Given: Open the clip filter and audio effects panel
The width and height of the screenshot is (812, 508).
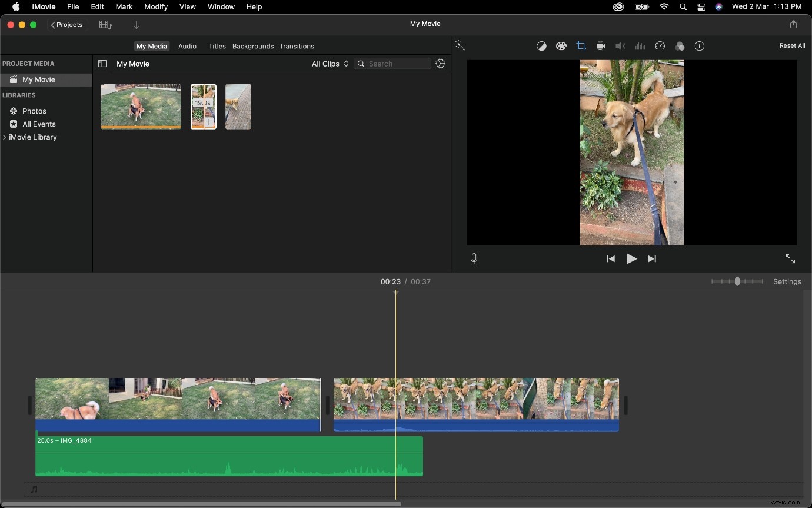Looking at the screenshot, I should (680, 46).
